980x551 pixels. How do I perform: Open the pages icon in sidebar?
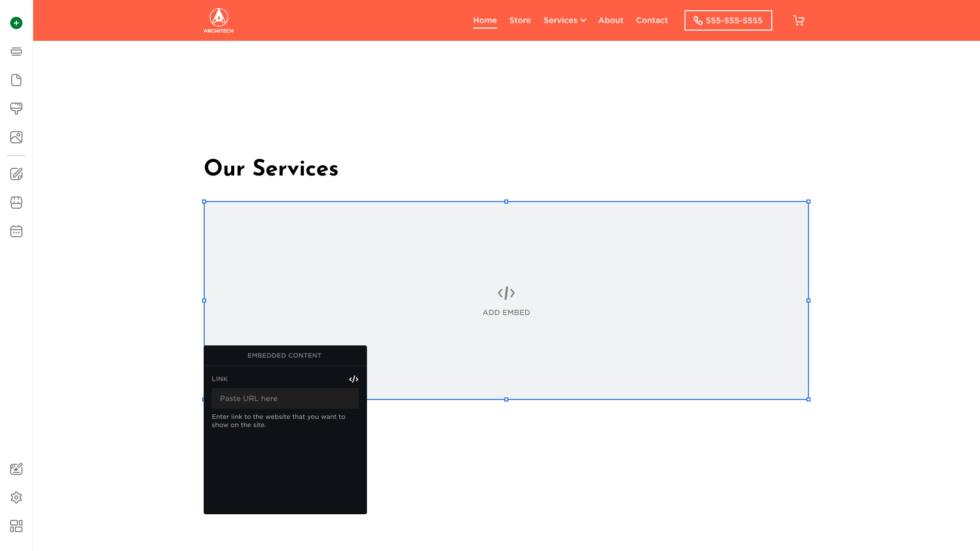tap(16, 80)
